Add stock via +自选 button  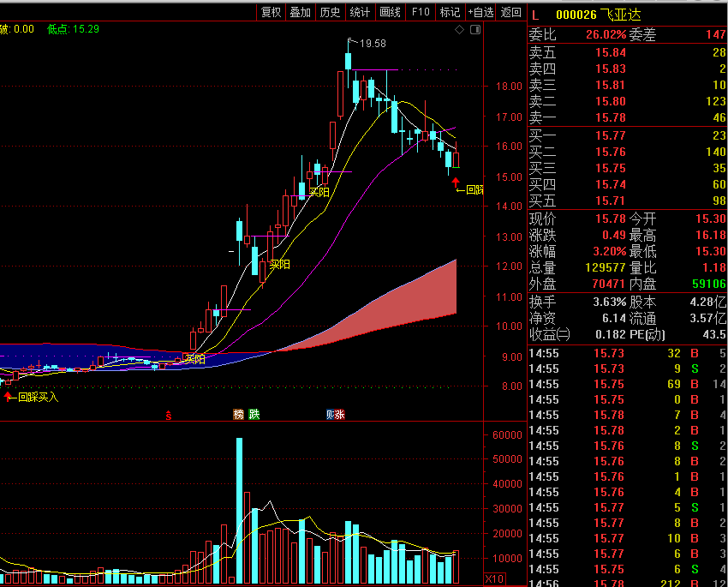(x=480, y=12)
